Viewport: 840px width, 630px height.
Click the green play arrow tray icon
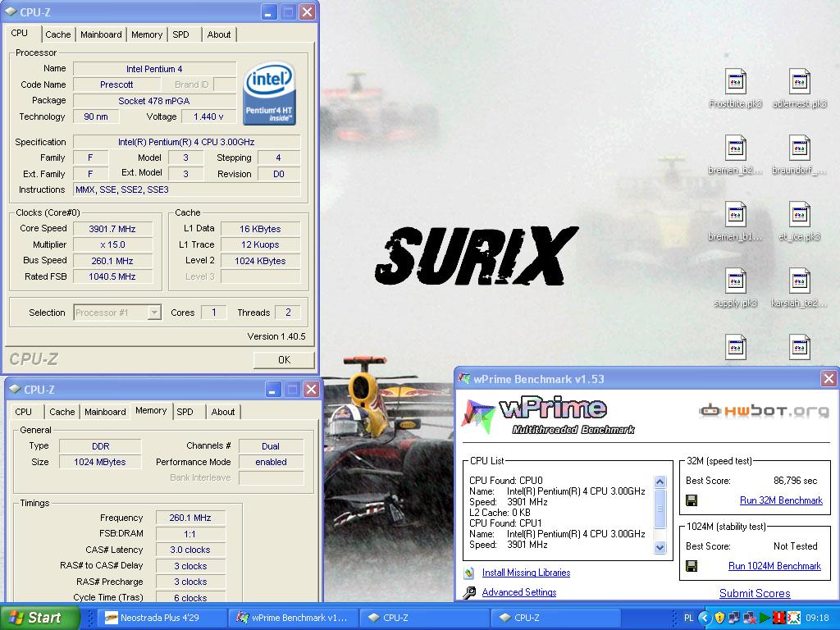tap(764, 618)
